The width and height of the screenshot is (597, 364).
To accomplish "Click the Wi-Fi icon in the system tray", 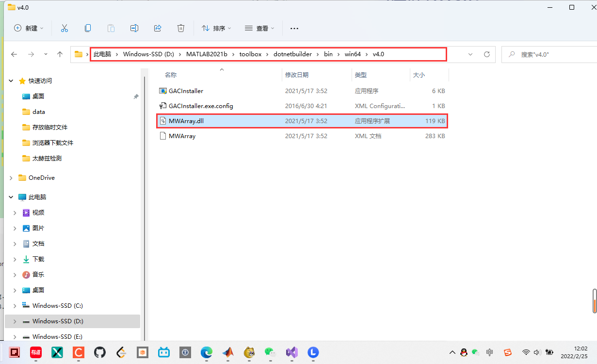I will 526,352.
